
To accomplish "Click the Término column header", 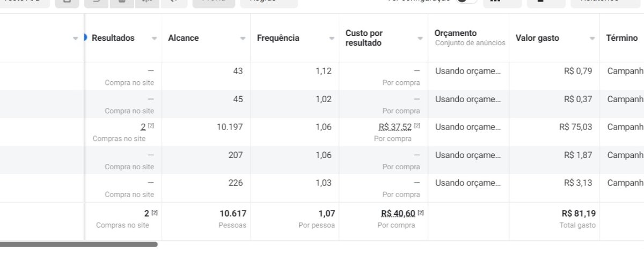I will 622,38.
